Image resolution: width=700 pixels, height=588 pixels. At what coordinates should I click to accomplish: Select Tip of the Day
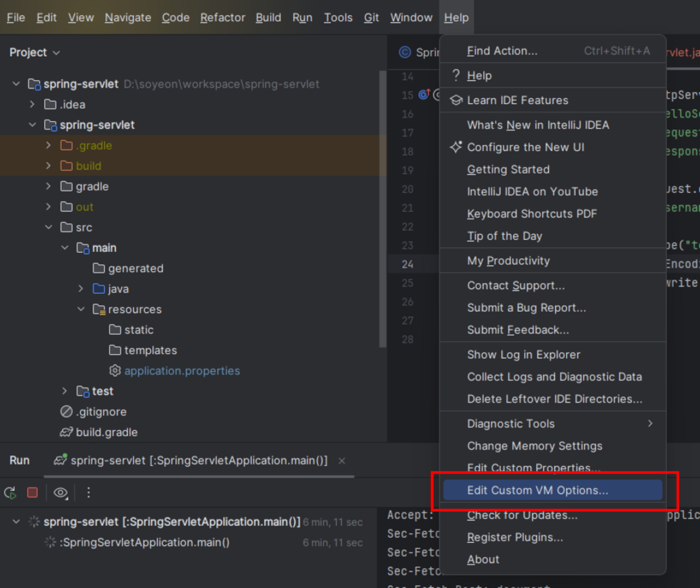point(553,236)
